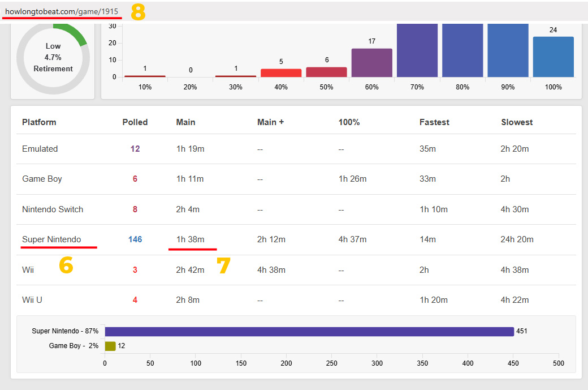Click the purple Super Nintendo 87% bar
The image size is (588, 390).
(309, 331)
